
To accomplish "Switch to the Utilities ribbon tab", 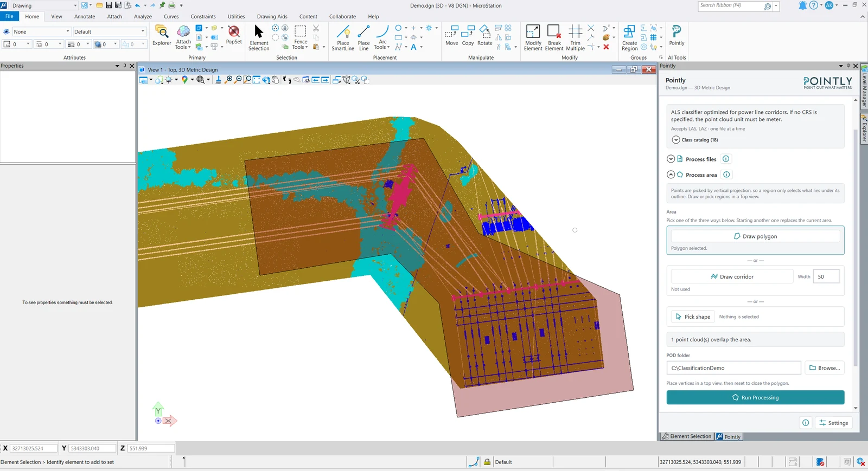I will coord(236,16).
